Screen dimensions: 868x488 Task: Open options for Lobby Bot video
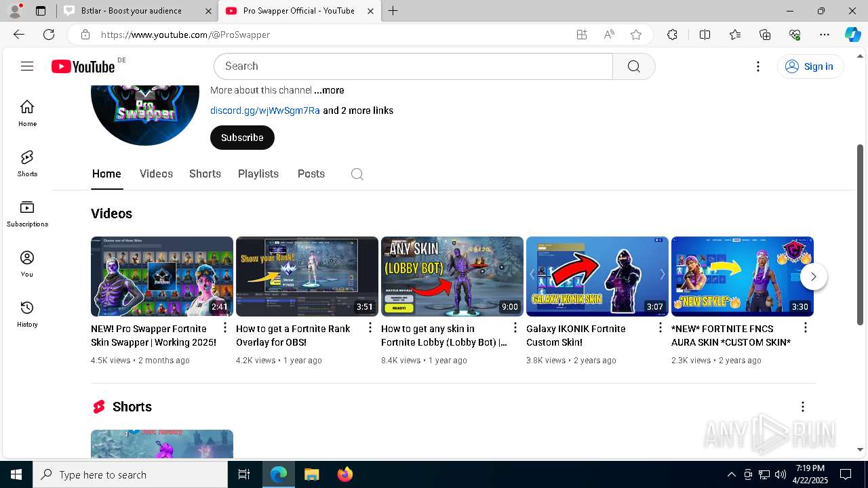coord(515,328)
